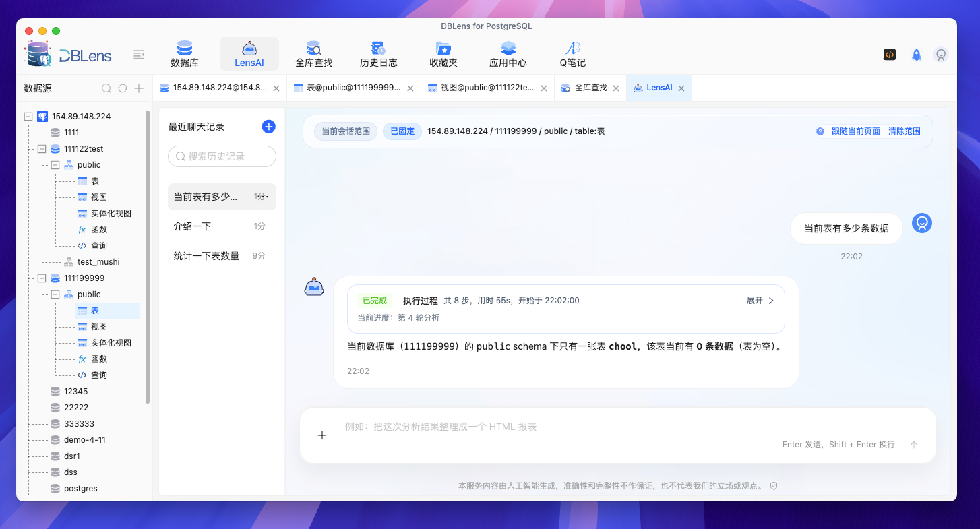Click the 跟随当前页面 link
Screen dimensions: 980x529
(855, 131)
